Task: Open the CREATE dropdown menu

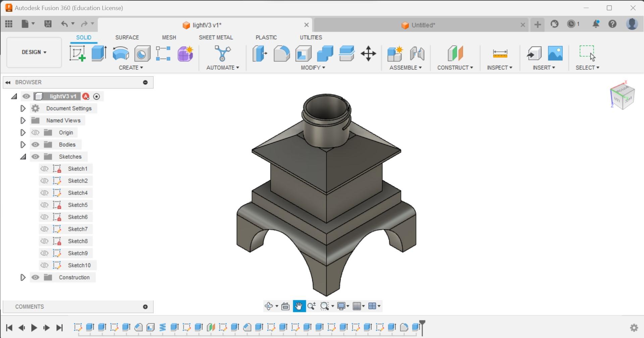Action: (131, 68)
